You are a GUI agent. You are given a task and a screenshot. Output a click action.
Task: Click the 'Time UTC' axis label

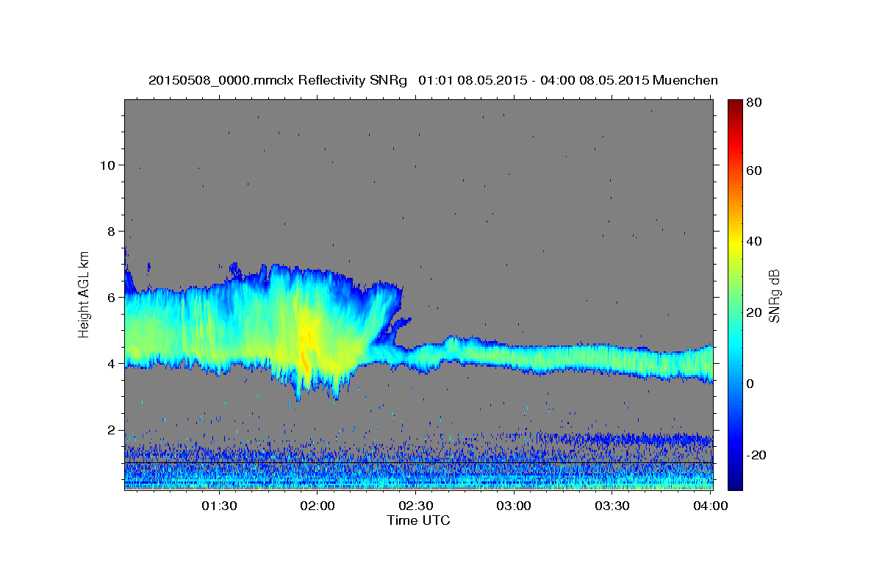[x=418, y=520]
